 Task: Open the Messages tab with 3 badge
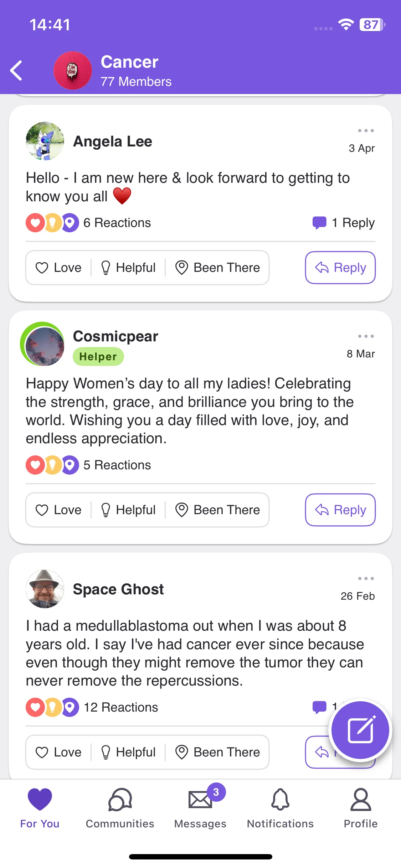point(200,808)
